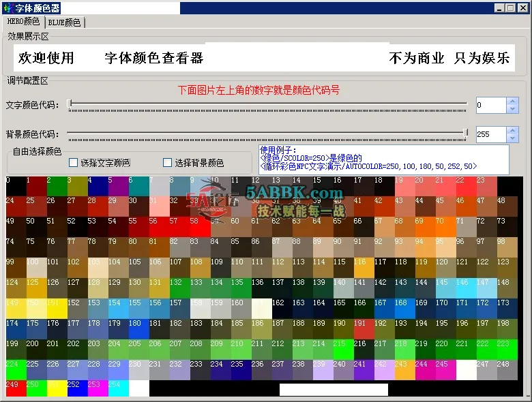Pick color swatch 215 bright green
The width and height of the screenshot is (532, 402).
pos(344,350)
